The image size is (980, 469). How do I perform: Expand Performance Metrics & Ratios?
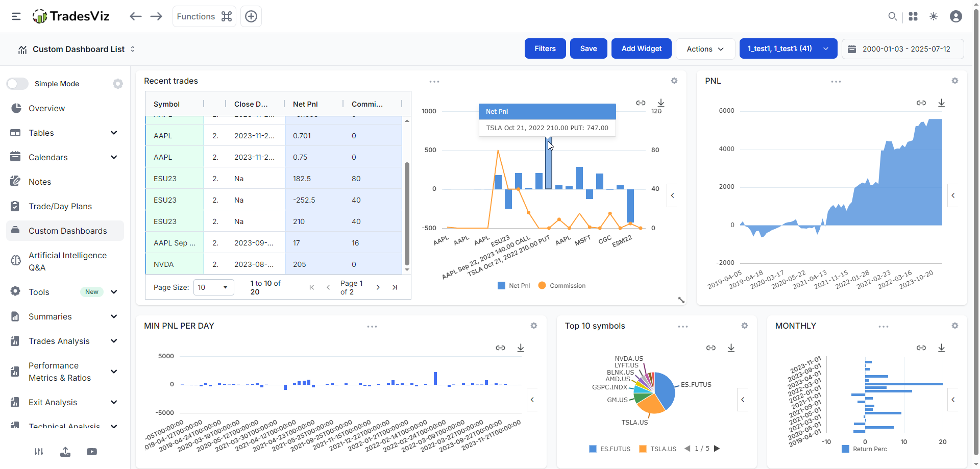coord(65,372)
